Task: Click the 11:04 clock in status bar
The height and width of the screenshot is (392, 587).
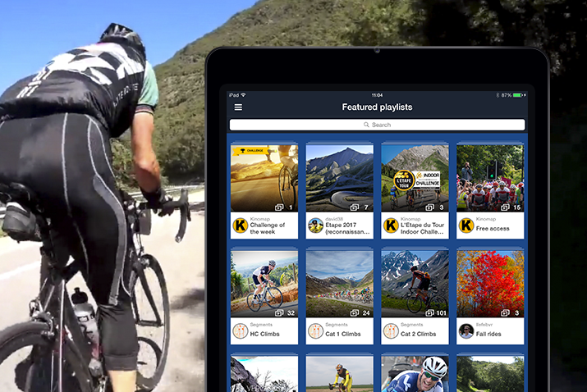Action: coord(377,95)
